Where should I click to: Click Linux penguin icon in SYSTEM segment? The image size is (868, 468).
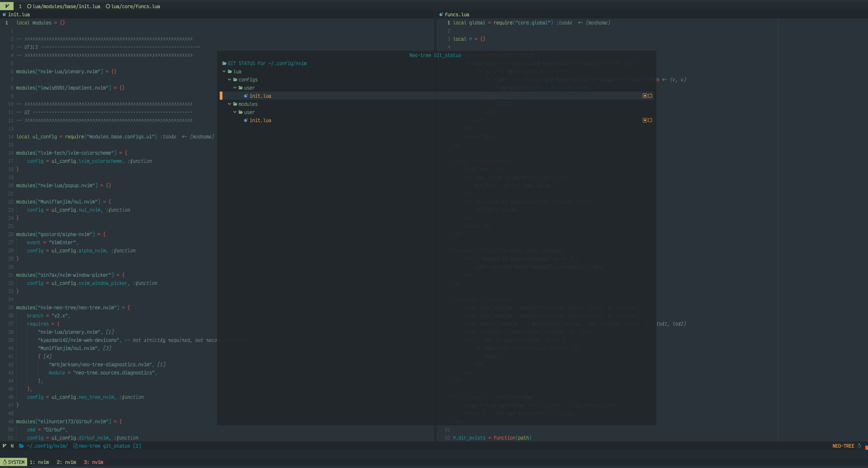click(x=5, y=462)
